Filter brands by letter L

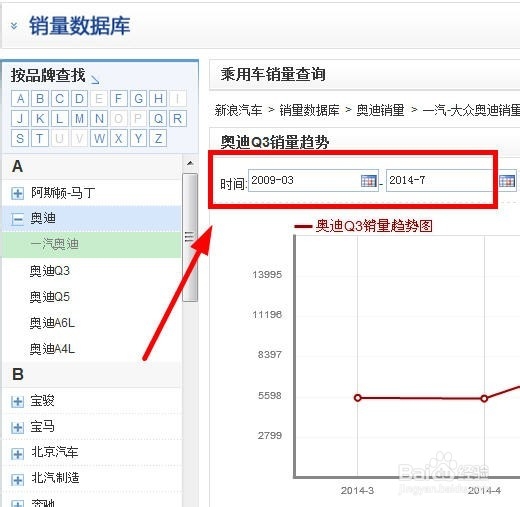click(x=60, y=118)
